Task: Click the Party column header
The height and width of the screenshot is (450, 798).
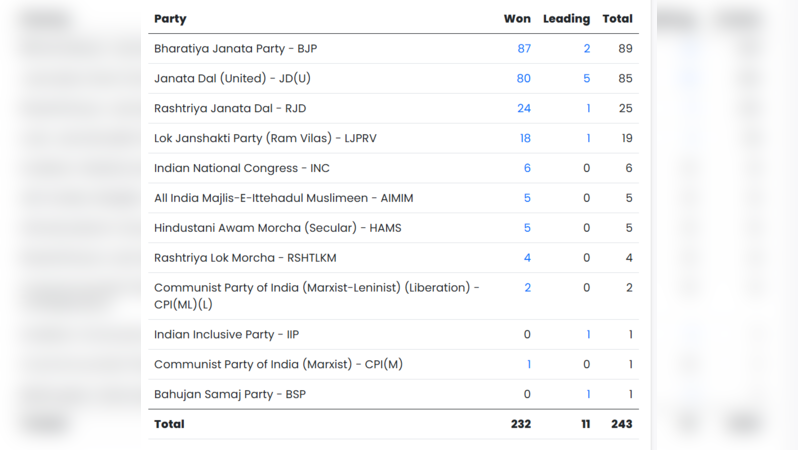Action: click(x=170, y=19)
